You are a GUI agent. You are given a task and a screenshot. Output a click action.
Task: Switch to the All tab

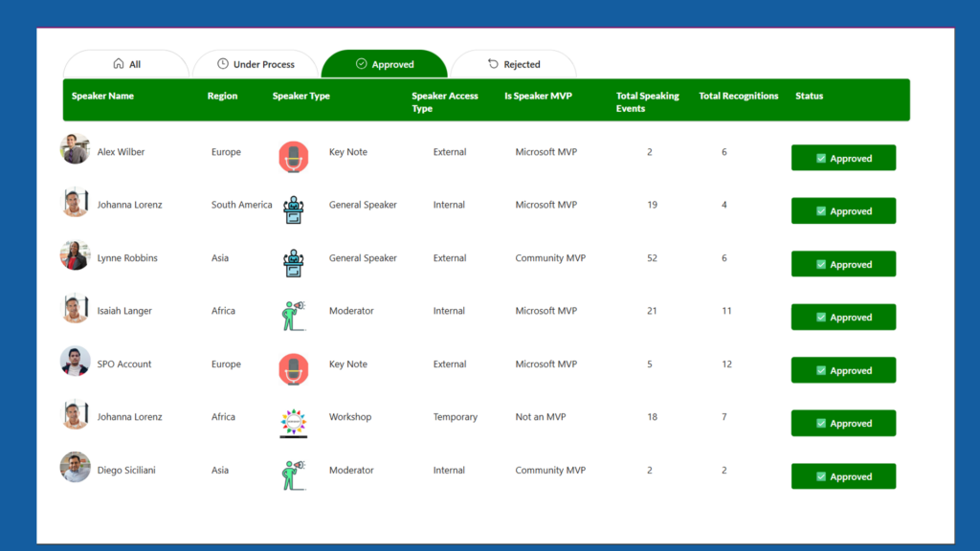[x=126, y=64]
